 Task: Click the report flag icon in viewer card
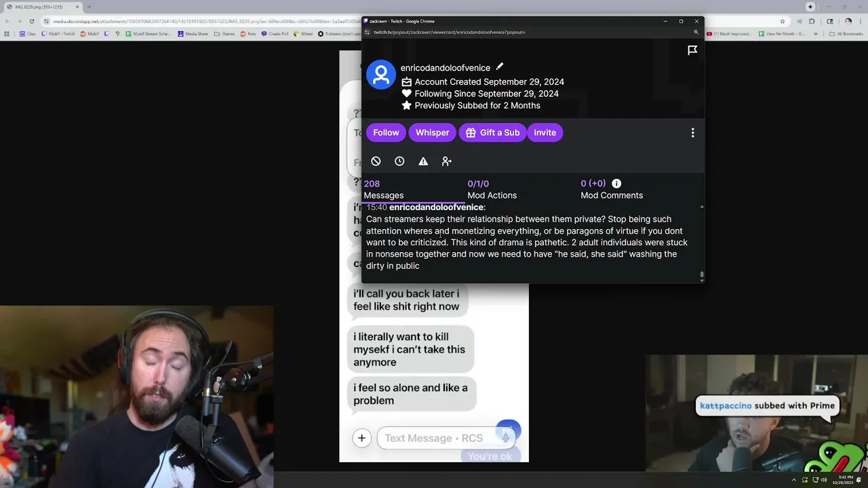point(692,50)
